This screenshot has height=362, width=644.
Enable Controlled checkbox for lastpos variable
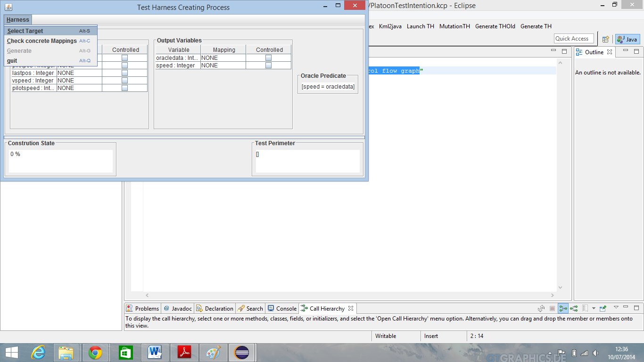coord(124,73)
